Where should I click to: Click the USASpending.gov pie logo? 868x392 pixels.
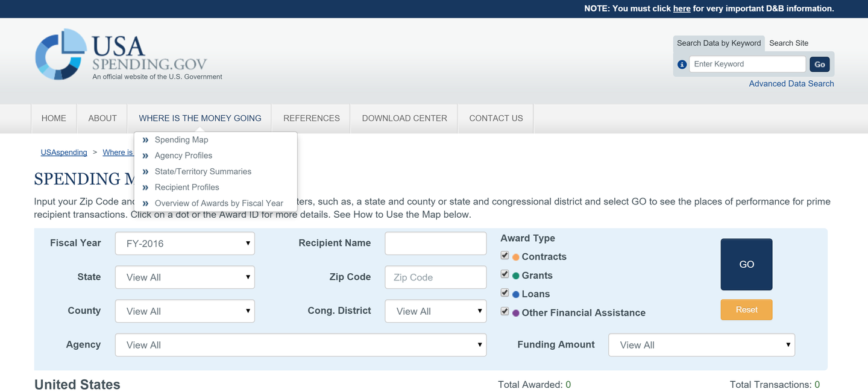[x=61, y=54]
